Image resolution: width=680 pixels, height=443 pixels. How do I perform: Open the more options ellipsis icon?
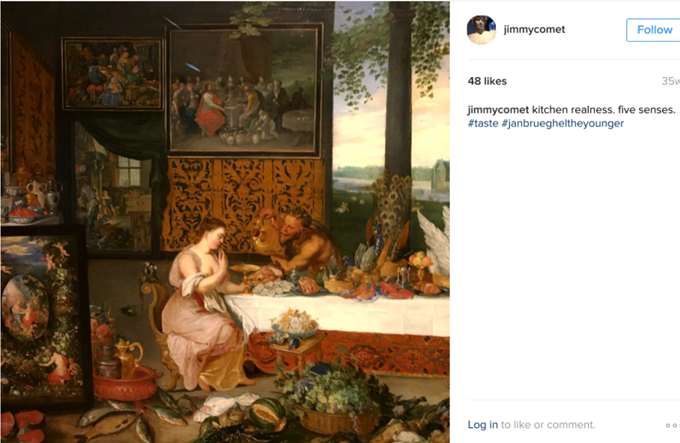click(x=673, y=425)
